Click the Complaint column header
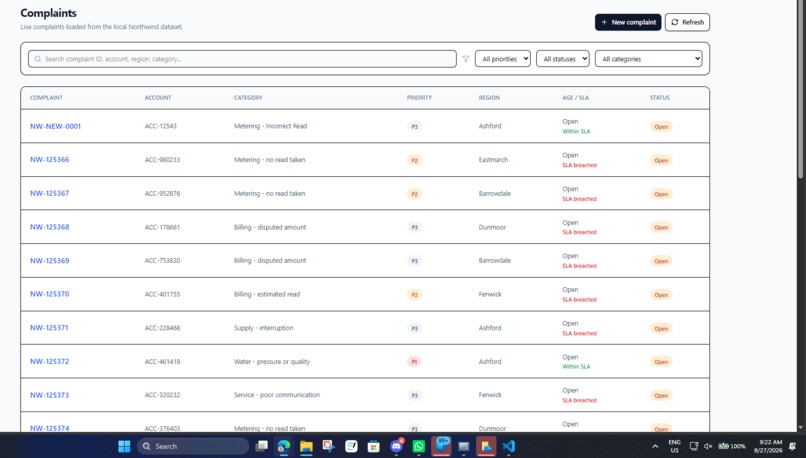 tap(46, 98)
